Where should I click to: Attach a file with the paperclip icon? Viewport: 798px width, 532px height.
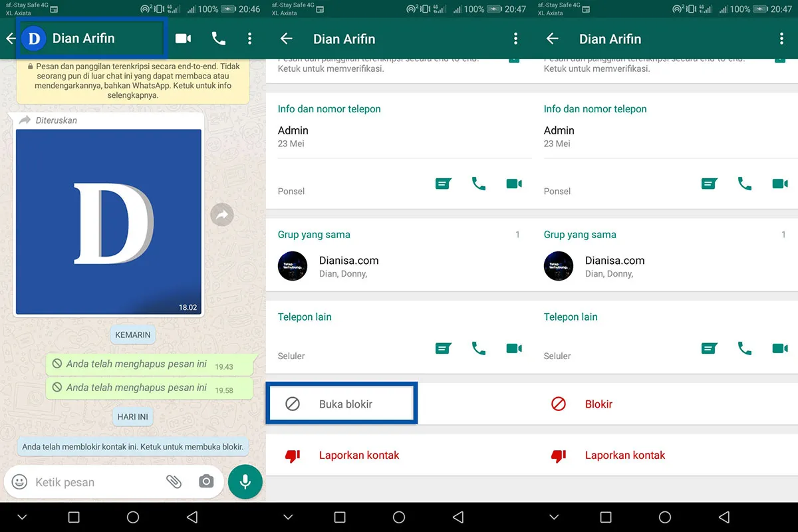click(174, 481)
